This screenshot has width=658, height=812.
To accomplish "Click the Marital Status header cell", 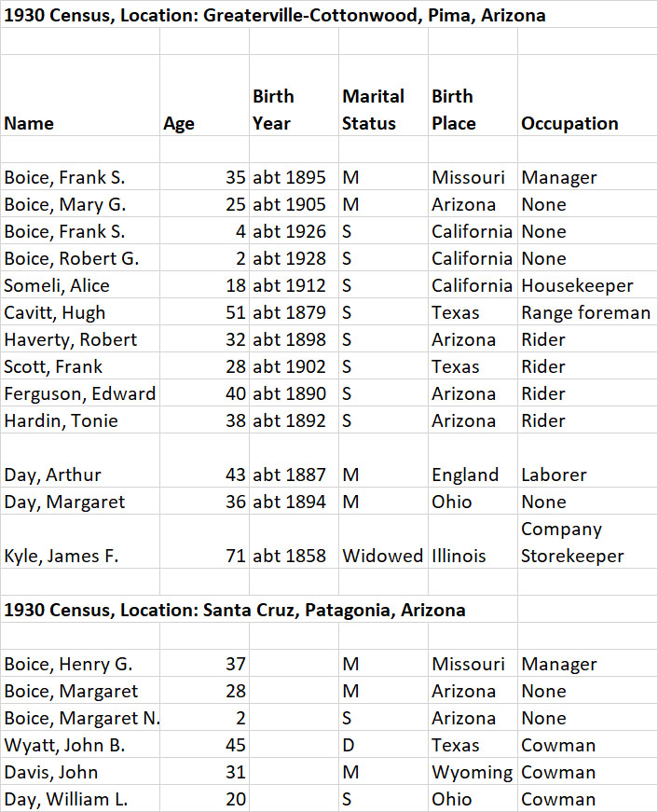I will coord(373,110).
